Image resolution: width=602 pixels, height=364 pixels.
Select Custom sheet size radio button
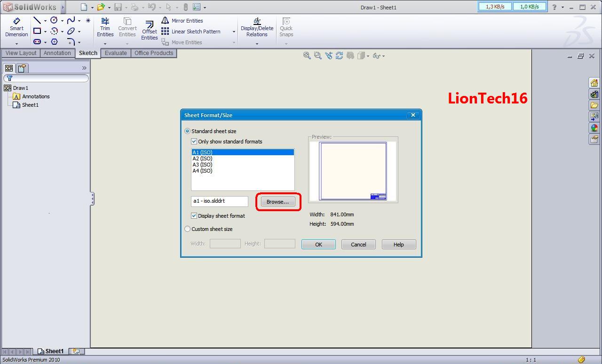click(x=188, y=229)
